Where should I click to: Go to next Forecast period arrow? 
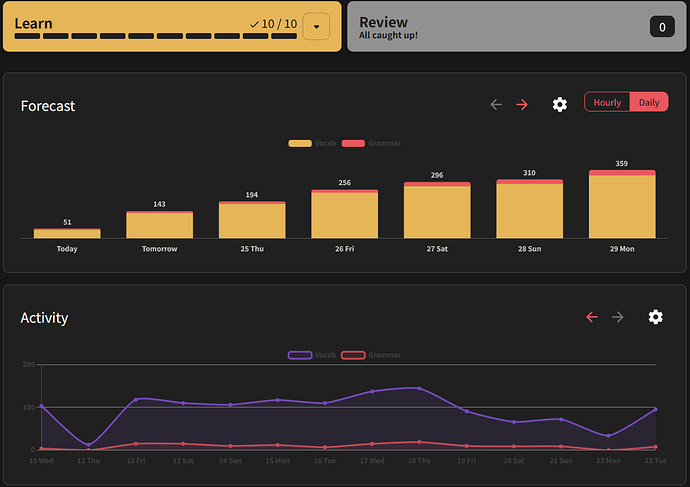[x=522, y=104]
